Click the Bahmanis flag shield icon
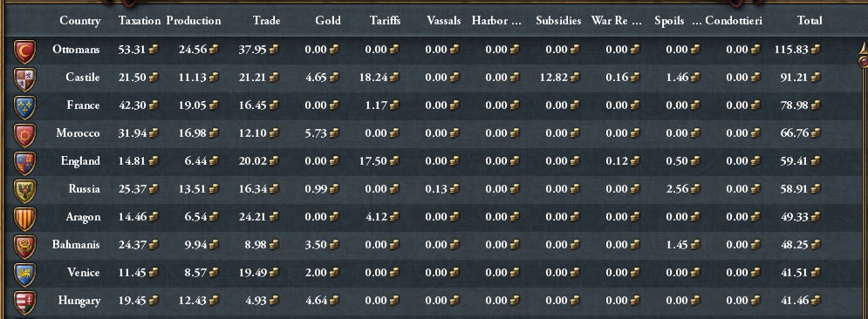This screenshot has width=868, height=319. coord(25,247)
